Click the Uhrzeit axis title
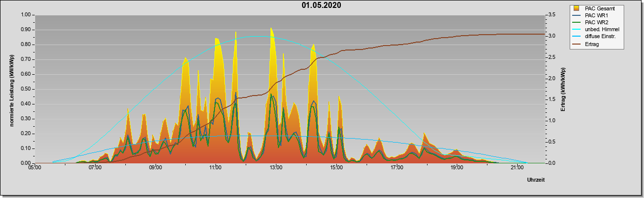The image size is (644, 198). point(536,180)
